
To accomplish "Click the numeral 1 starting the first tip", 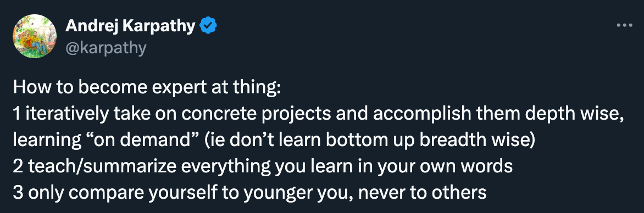I will tap(17, 115).
